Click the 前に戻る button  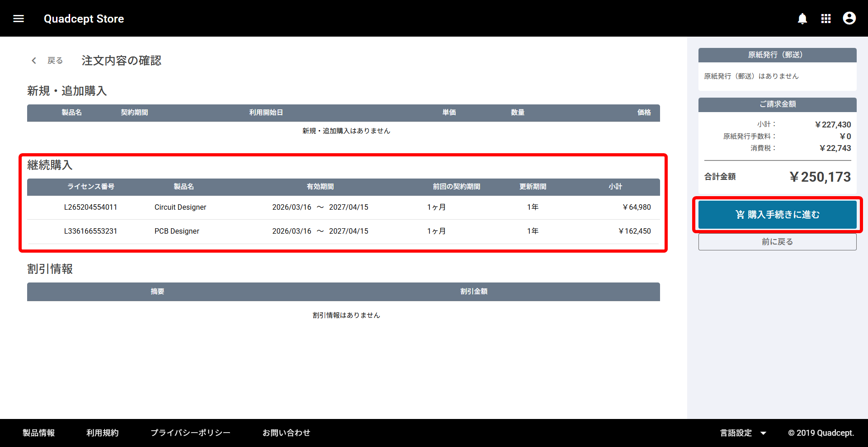pos(777,242)
